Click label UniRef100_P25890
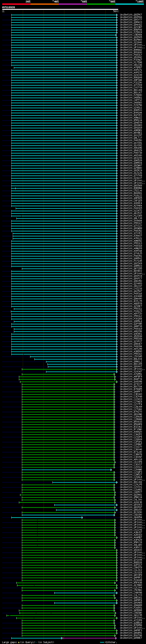 coord(131,95)
